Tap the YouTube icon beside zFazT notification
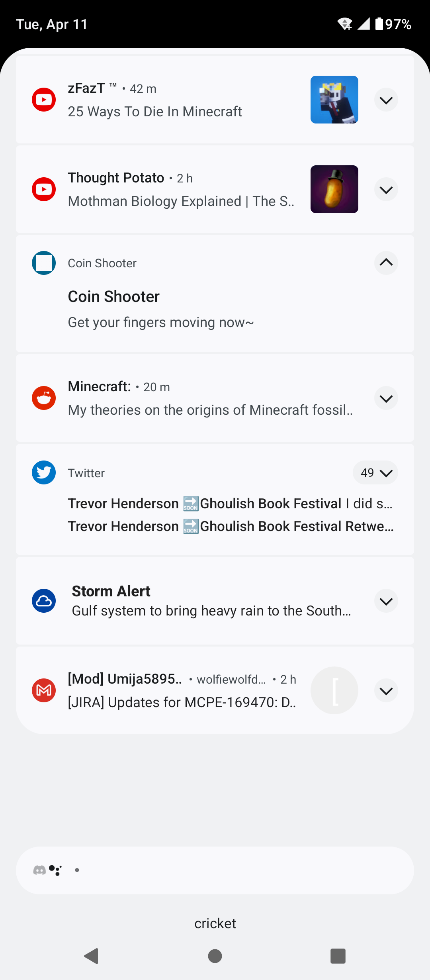430x980 pixels. coord(44,100)
